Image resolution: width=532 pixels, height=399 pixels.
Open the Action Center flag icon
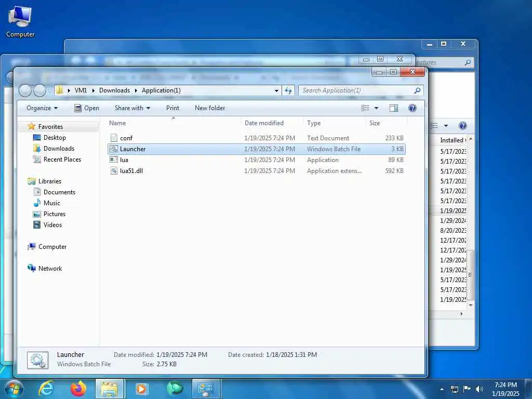pyautogui.click(x=467, y=389)
